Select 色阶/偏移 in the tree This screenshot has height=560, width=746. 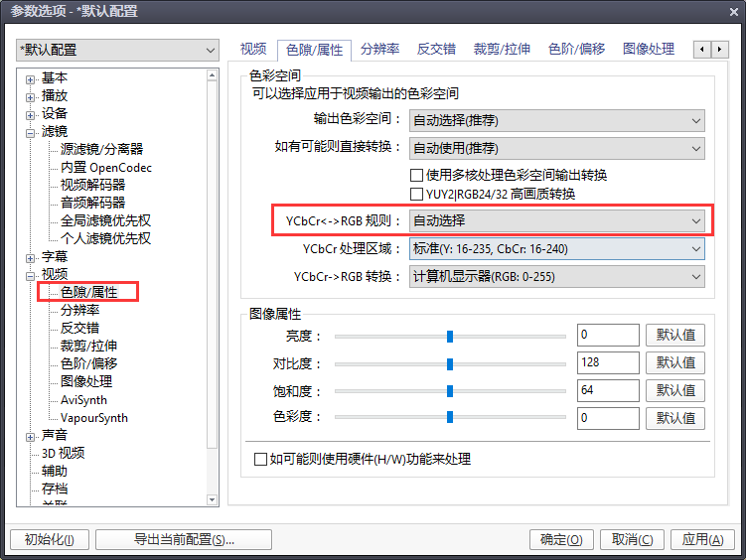tap(89, 363)
